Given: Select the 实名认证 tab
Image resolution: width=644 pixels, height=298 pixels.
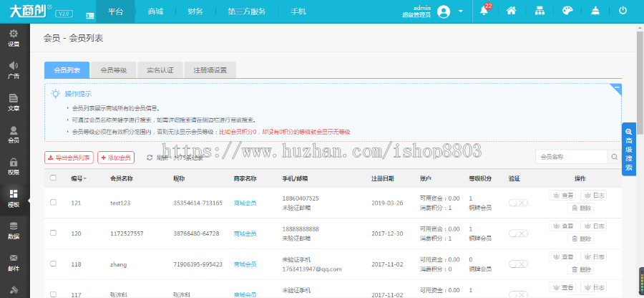Looking at the screenshot, I should pyautogui.click(x=160, y=70).
